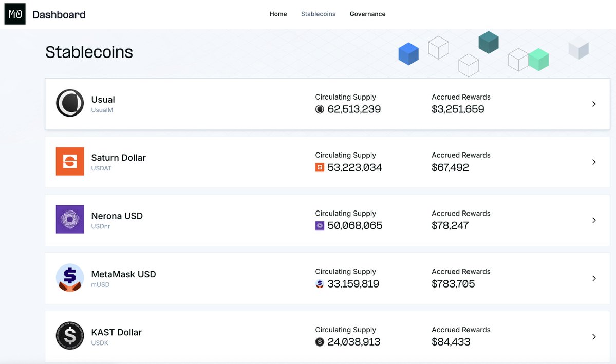Go to the Home tab
The width and height of the screenshot is (616, 364).
278,14
